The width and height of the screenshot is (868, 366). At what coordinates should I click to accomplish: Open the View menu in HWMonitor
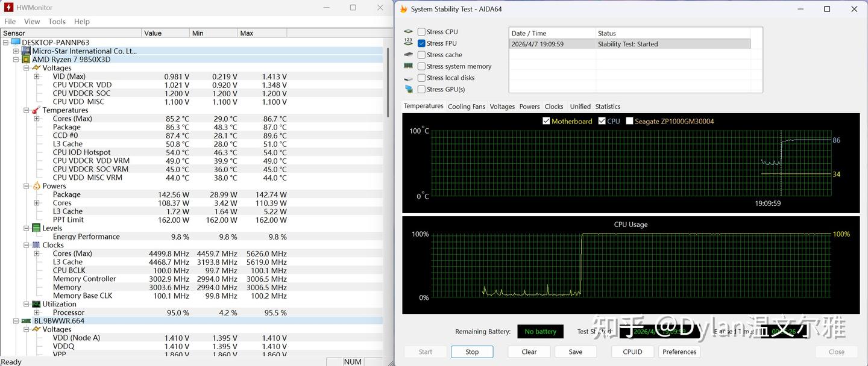coord(32,22)
